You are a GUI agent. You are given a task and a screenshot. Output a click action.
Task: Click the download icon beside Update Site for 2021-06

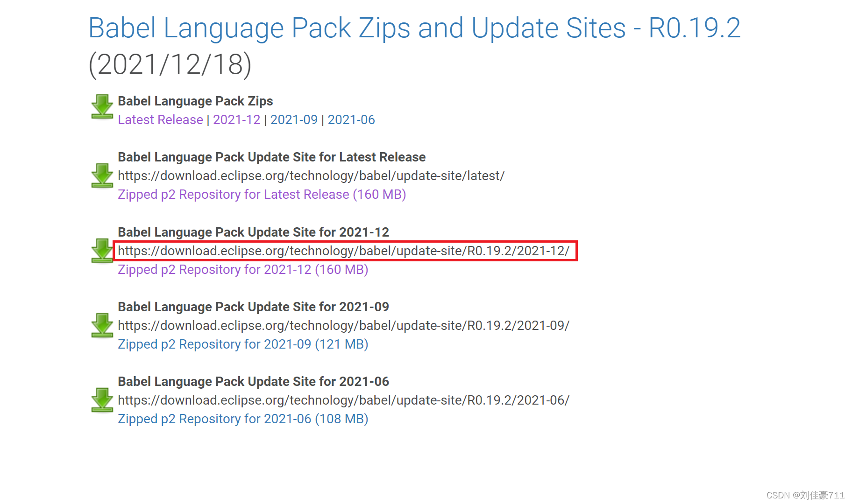(x=102, y=400)
